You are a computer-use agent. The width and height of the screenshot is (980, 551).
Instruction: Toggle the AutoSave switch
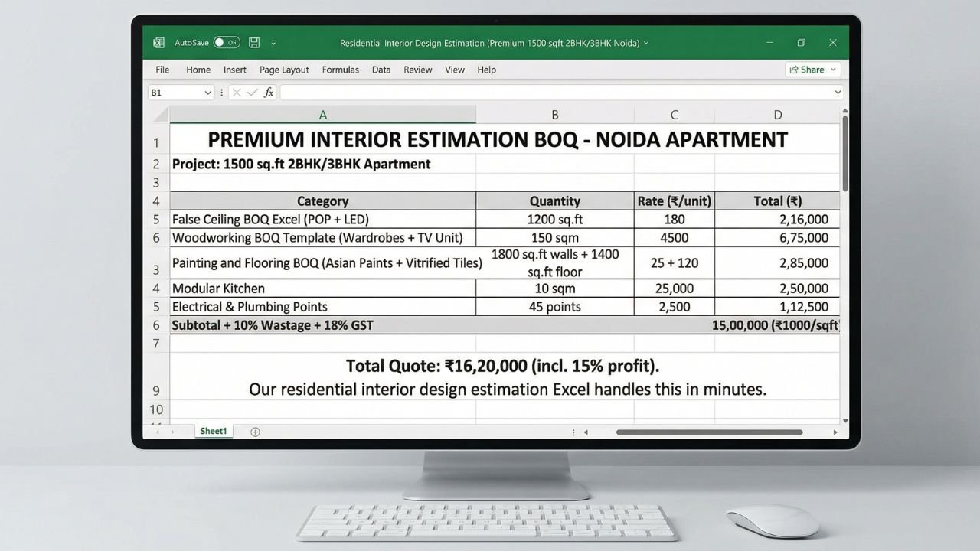click(227, 43)
